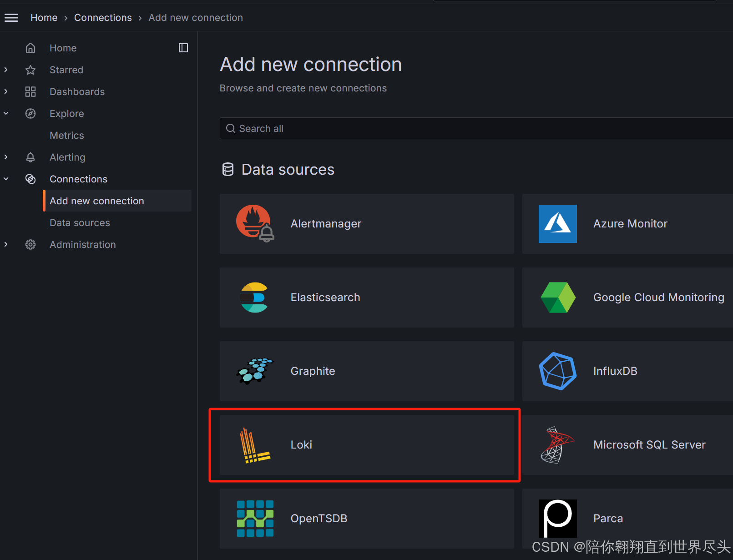Open Alerting in the sidebar
733x560 pixels.
coord(67,157)
